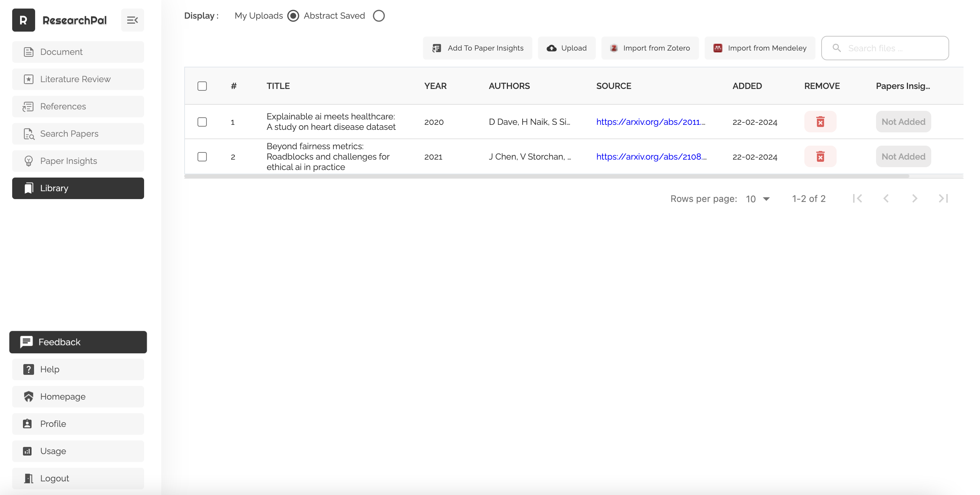
Task: Import papers from Zotero
Action: click(x=650, y=48)
